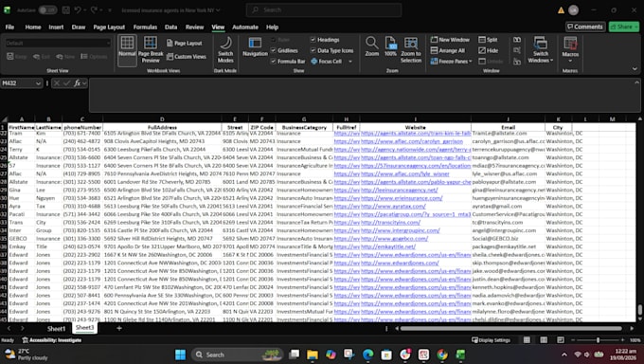644x364 pixels.
Task: Open the File menu
Action: click(9, 27)
